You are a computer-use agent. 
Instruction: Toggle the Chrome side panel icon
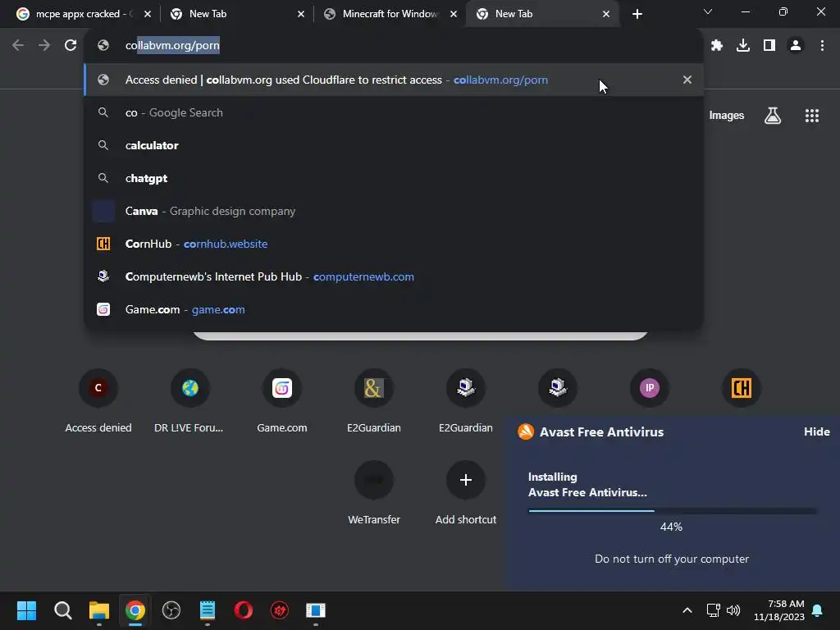[x=769, y=45]
